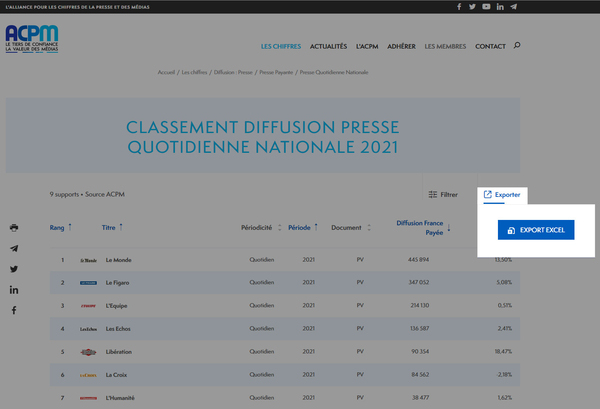
Task: Open the search magnifier icon
Action: (x=517, y=46)
